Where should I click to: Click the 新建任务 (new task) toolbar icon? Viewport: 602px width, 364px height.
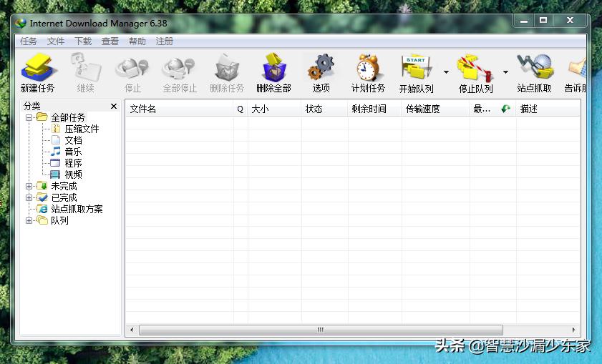(38, 67)
